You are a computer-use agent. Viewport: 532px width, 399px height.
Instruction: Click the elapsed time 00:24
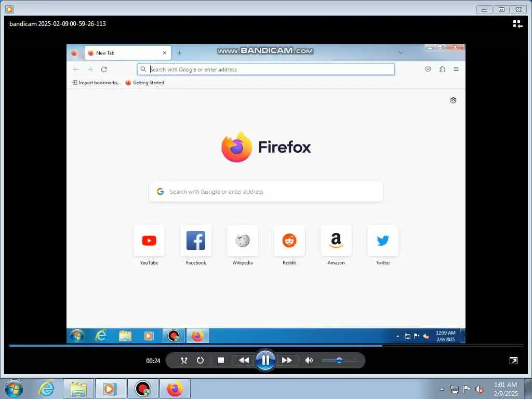[153, 361]
